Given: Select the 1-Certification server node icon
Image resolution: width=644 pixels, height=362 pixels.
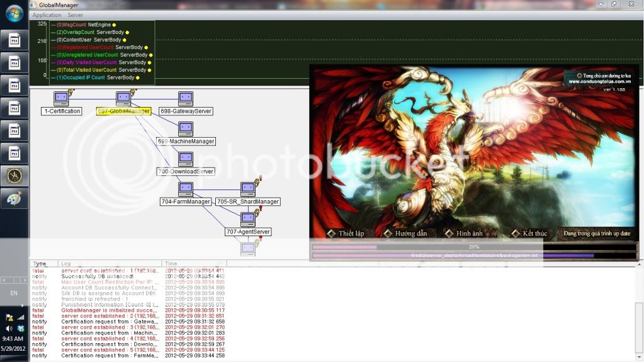Looking at the screenshot, I should (x=61, y=98).
